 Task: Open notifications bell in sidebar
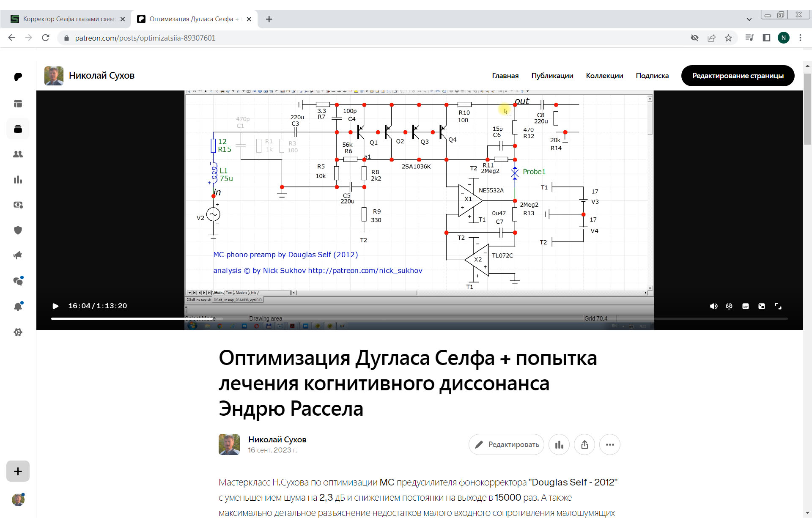tap(18, 307)
